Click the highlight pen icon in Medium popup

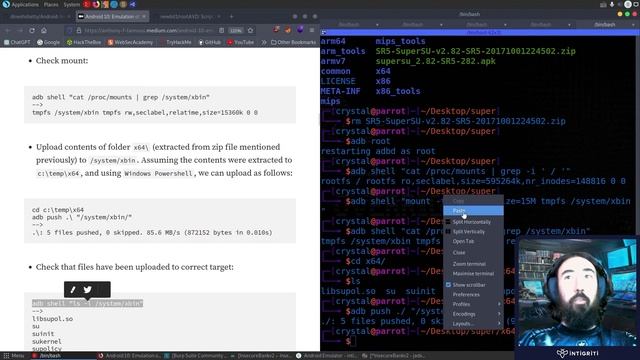tap(73, 289)
